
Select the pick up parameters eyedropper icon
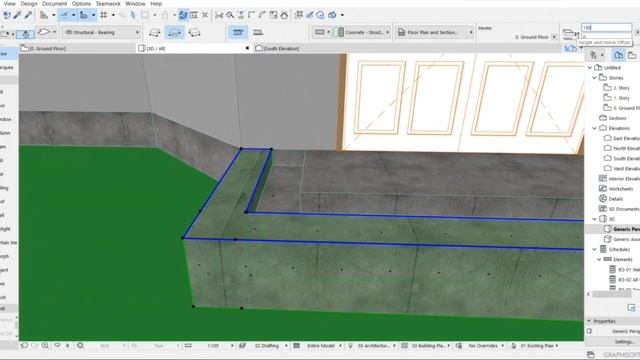[x=17, y=15]
